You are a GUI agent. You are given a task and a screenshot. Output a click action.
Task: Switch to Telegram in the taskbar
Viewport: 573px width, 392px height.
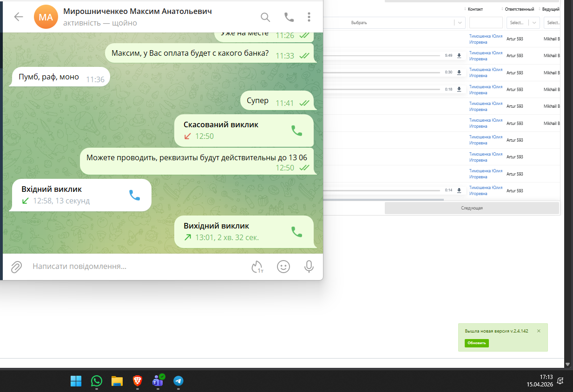pyautogui.click(x=178, y=381)
